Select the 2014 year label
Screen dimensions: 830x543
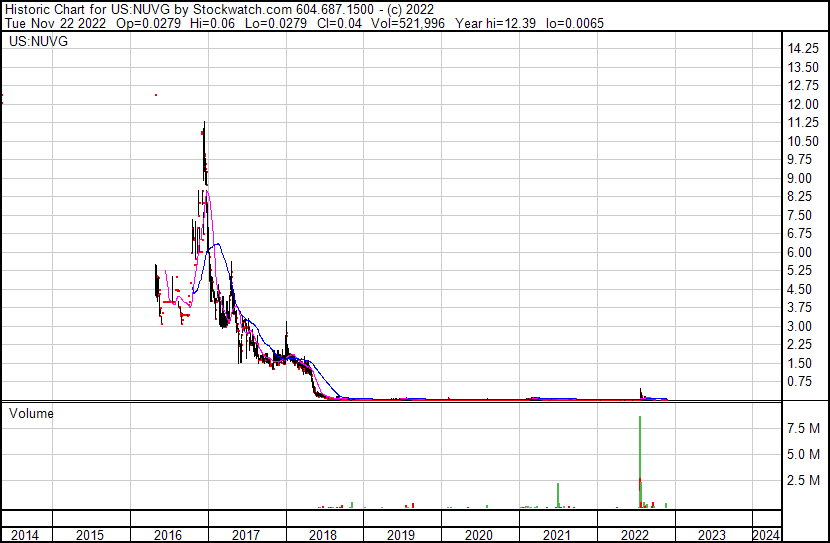25,535
